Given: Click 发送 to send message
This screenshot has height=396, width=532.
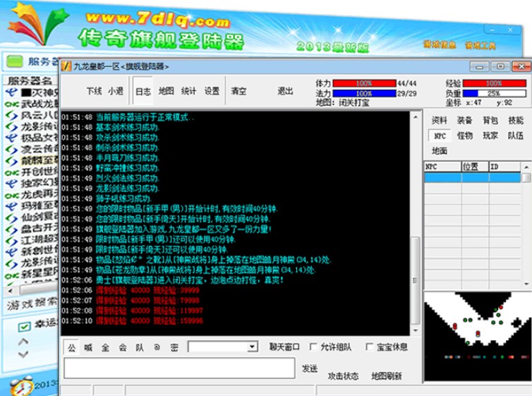Looking at the screenshot, I should 310,368.
